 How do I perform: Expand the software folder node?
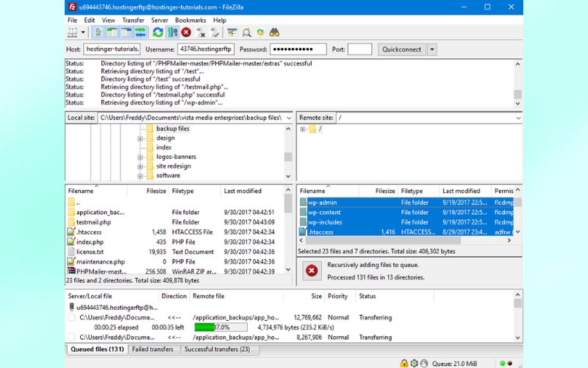pos(140,176)
